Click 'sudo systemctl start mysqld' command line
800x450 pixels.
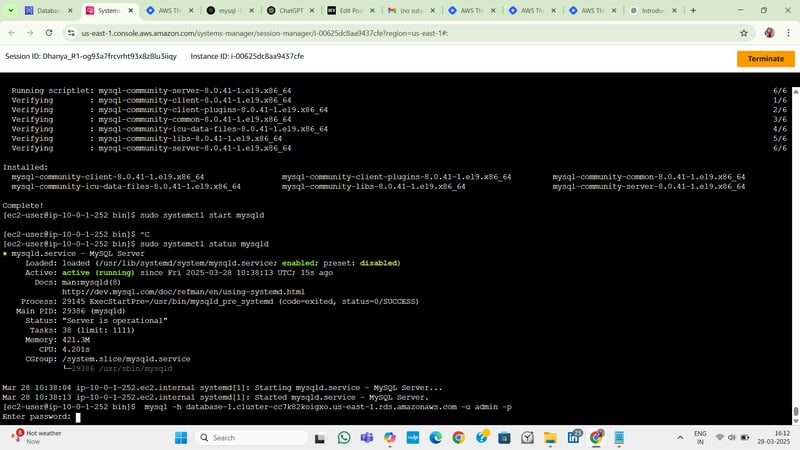coord(202,215)
